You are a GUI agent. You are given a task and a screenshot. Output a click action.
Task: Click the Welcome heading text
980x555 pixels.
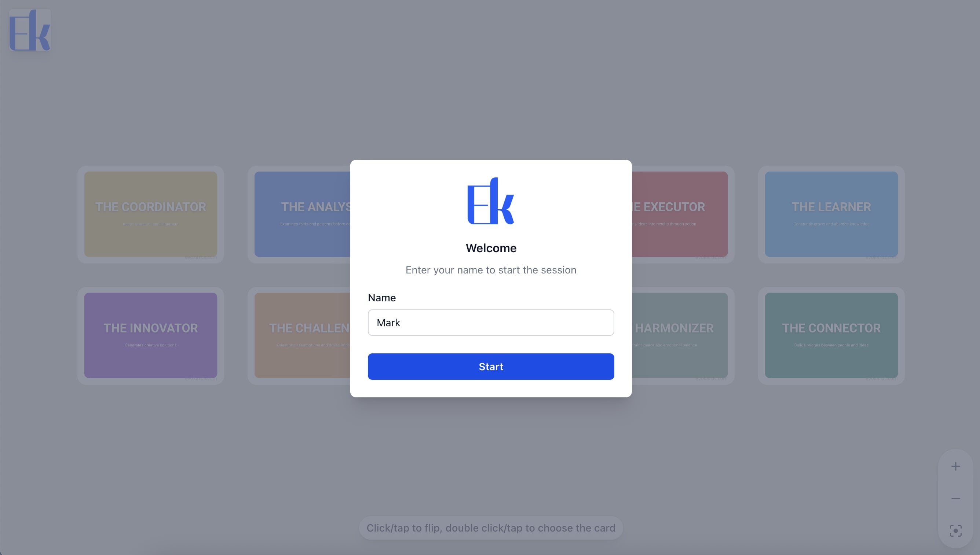[x=490, y=248]
